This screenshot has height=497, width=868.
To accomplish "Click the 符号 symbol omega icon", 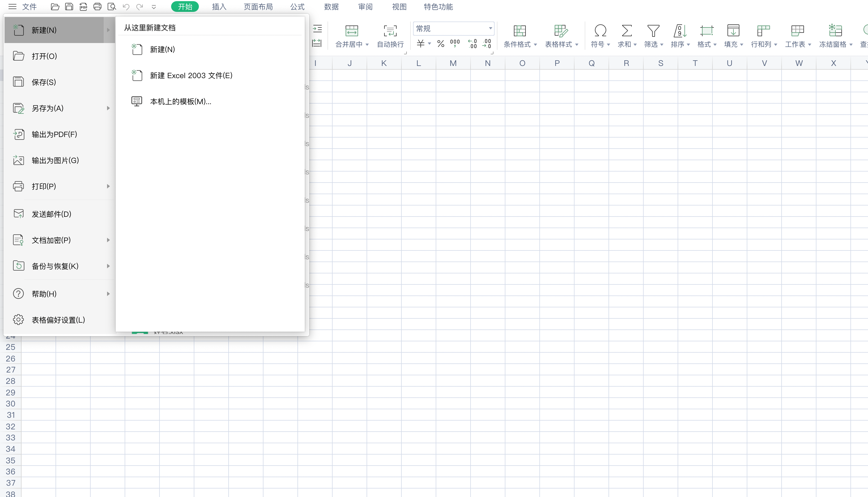I will pos(600,31).
